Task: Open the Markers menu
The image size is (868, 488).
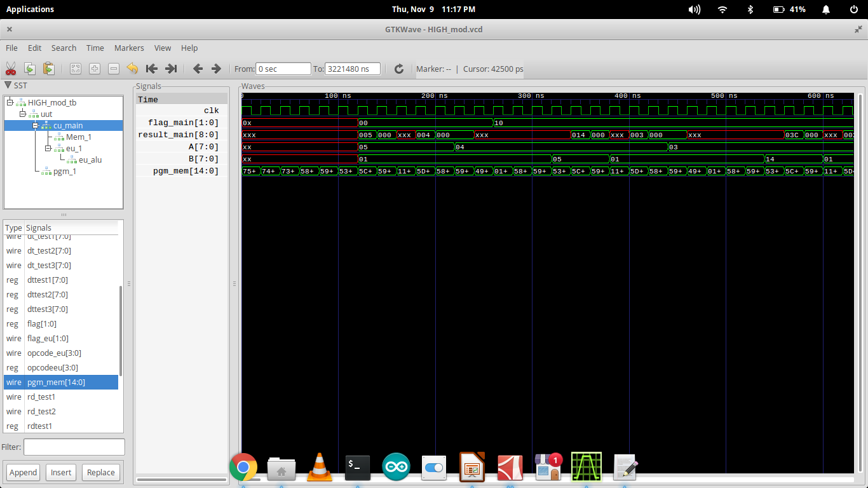Action: (129, 48)
